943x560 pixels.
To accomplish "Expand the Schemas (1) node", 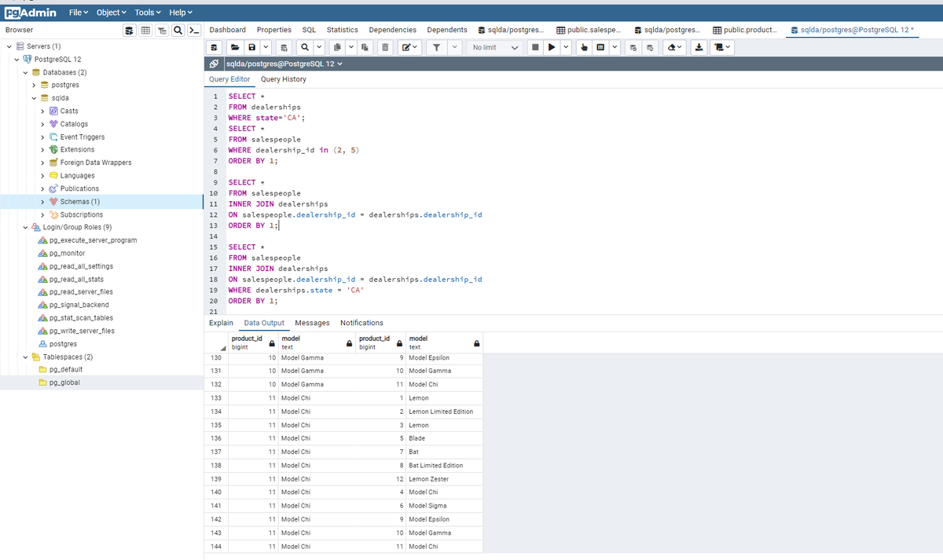I will [x=42, y=202].
